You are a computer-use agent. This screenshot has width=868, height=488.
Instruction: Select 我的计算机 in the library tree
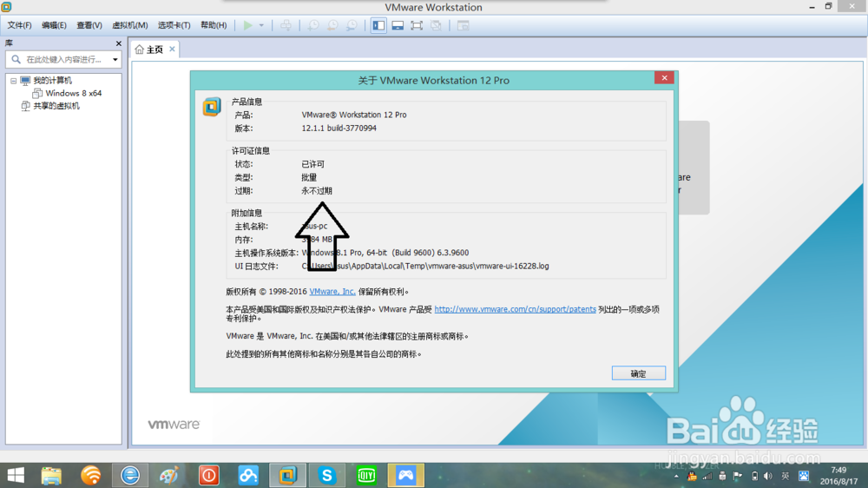(53, 81)
